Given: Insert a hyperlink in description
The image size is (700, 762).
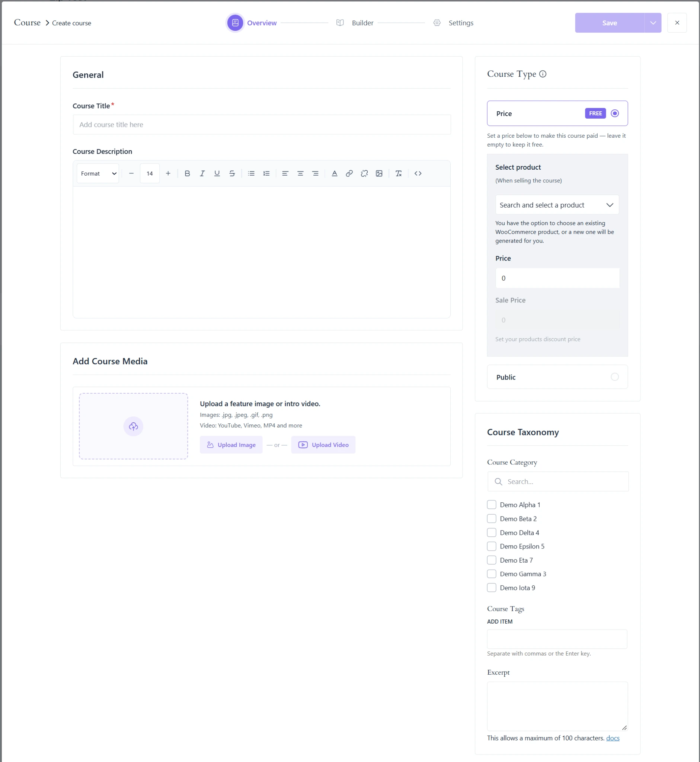Looking at the screenshot, I should (x=349, y=173).
